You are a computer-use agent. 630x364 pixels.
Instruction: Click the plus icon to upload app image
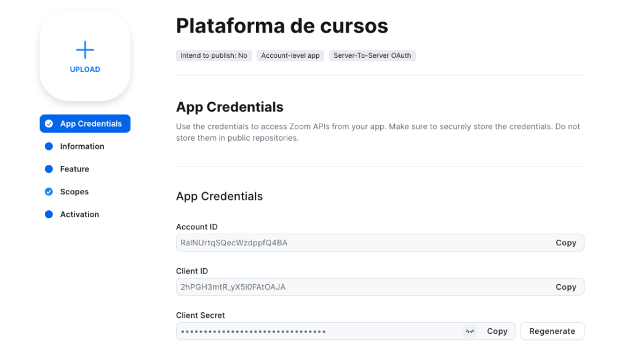tap(85, 50)
